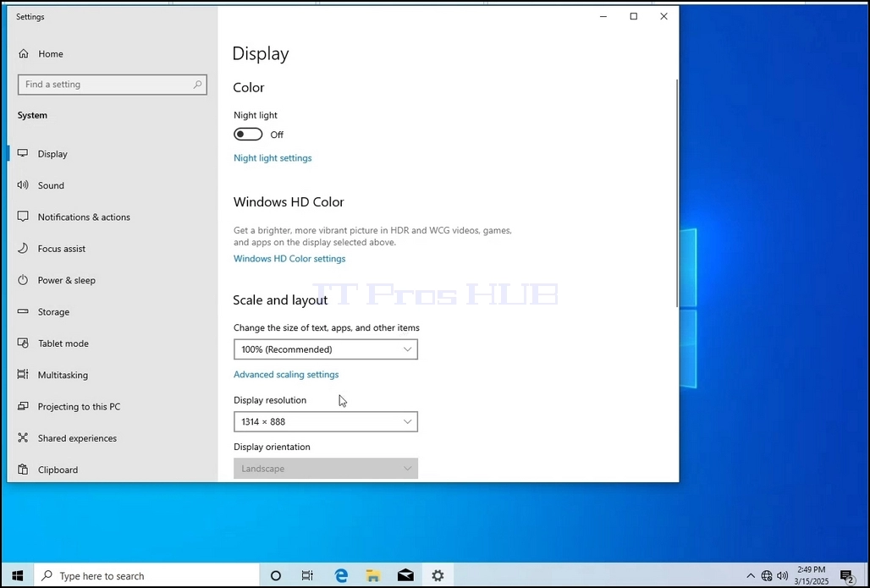Open Clipboard settings page
870x588 pixels.
click(113, 470)
